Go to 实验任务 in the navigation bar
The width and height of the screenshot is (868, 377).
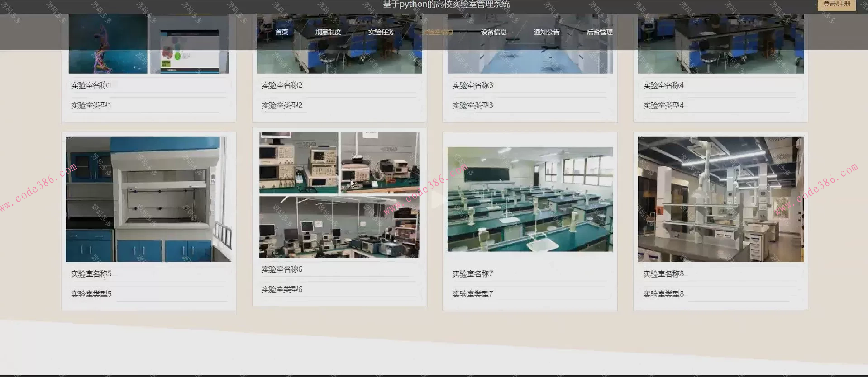381,32
